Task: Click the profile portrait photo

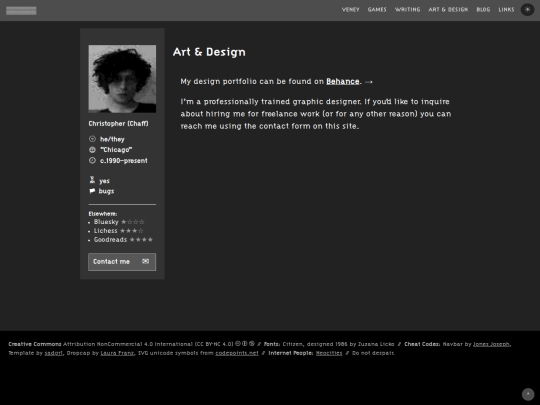Action: (x=122, y=79)
